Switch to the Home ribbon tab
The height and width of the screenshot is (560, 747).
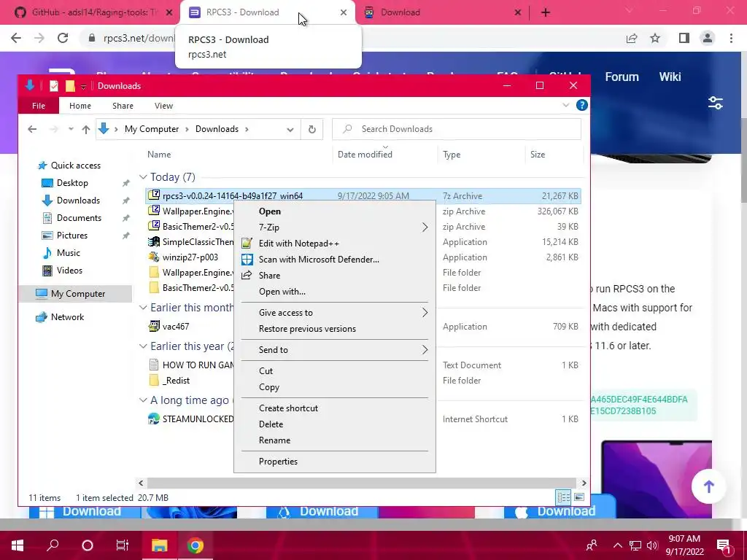coord(80,106)
